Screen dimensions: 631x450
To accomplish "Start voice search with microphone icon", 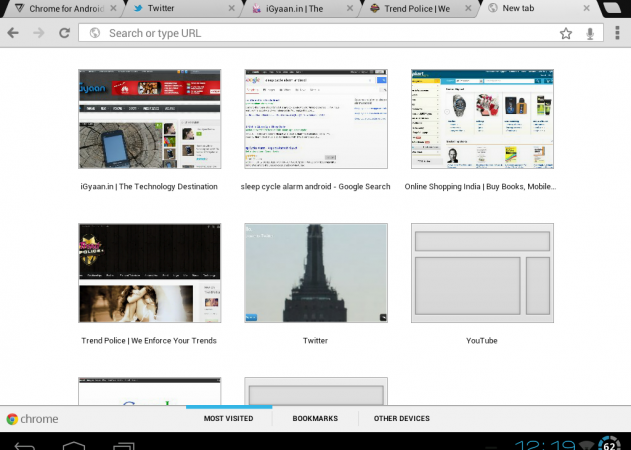I will 591,33.
